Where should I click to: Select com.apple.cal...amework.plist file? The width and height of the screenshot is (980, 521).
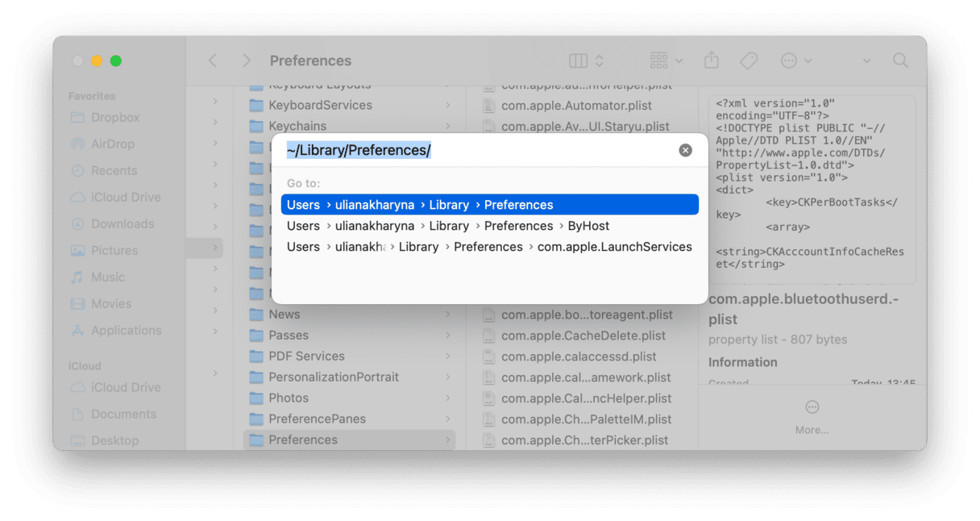tap(576, 377)
